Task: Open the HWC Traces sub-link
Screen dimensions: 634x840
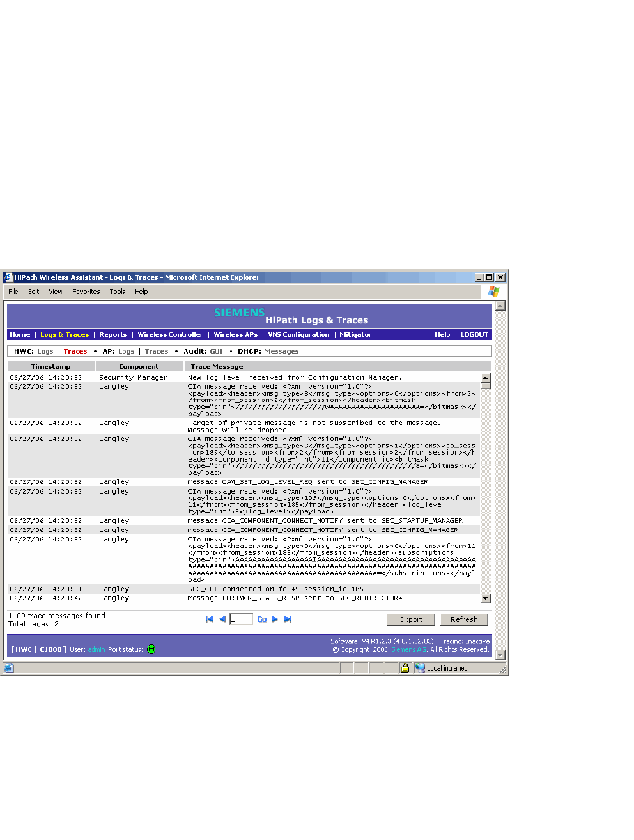Action: [75, 352]
